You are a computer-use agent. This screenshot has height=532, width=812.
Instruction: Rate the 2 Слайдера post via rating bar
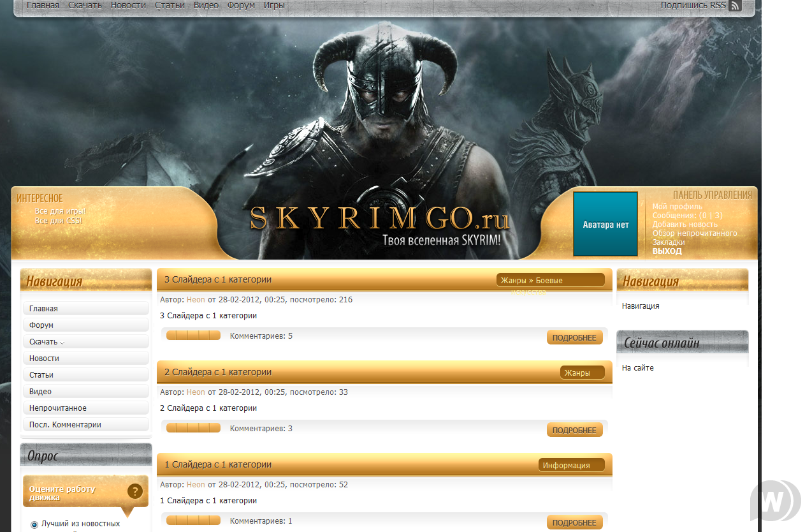coord(193,428)
